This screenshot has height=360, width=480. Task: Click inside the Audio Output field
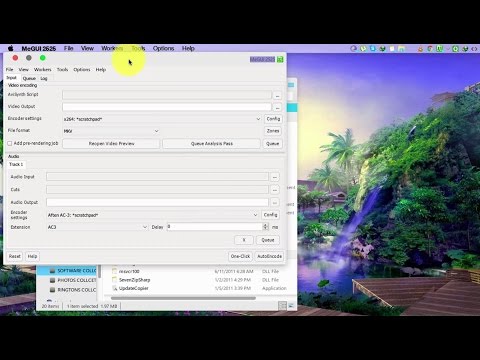click(157, 202)
